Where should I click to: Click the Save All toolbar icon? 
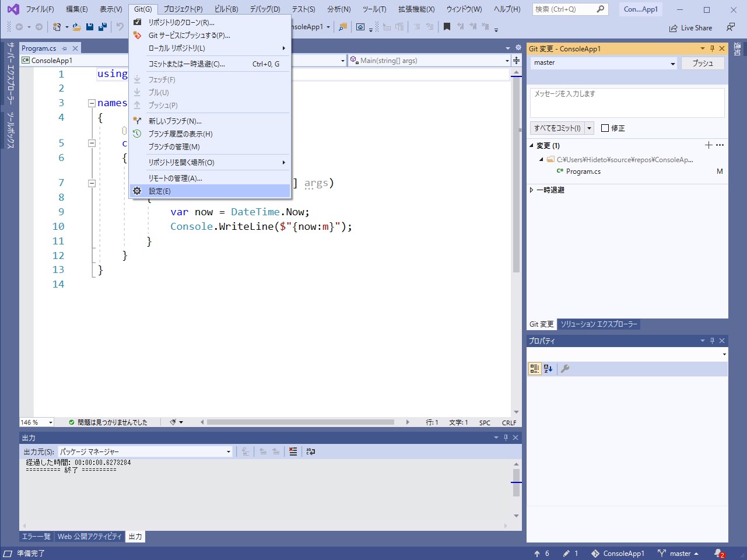103,27
